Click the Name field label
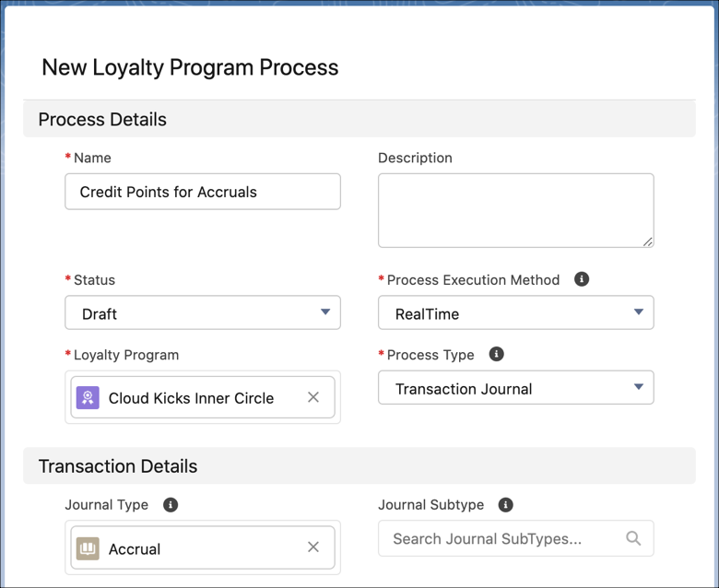This screenshot has width=719, height=588. (x=92, y=158)
